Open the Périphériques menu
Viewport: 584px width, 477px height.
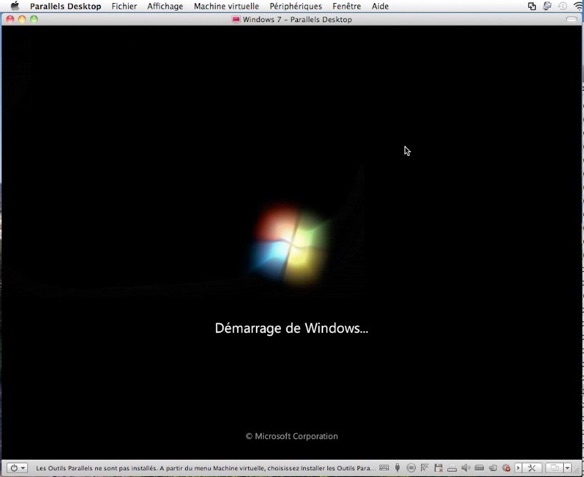point(295,6)
